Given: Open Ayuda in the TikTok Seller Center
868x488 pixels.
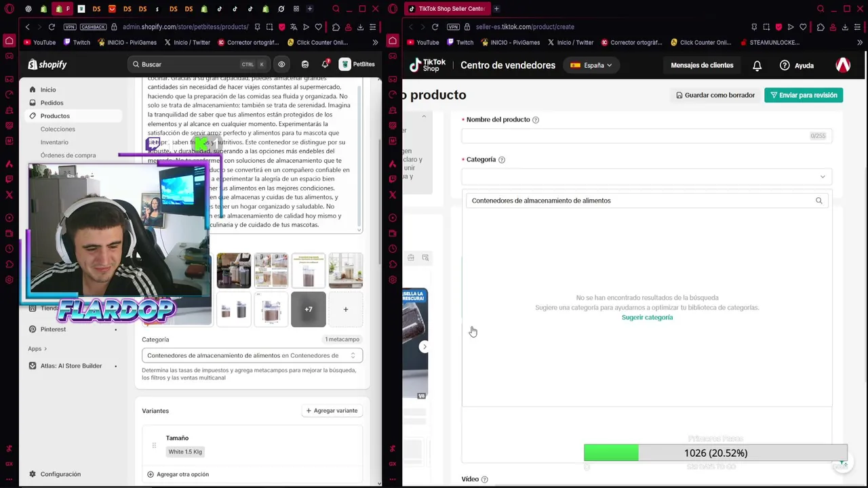Looking at the screenshot, I should (x=797, y=65).
